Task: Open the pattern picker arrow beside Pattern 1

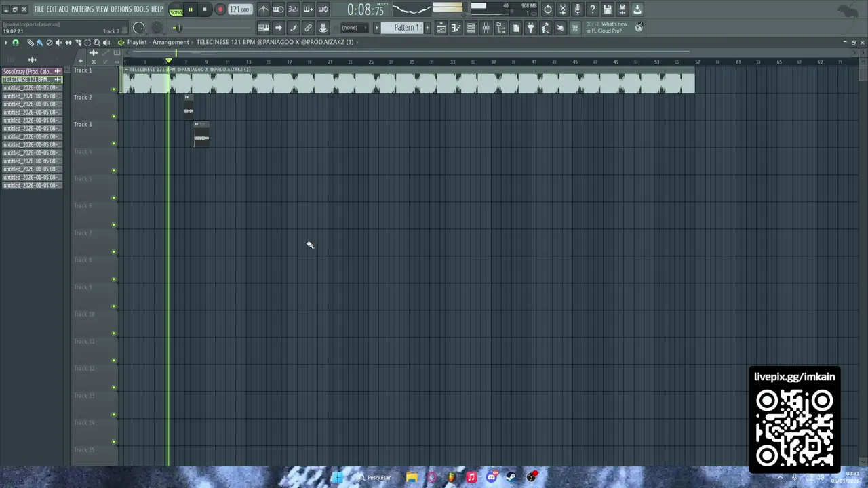Action: (x=376, y=28)
